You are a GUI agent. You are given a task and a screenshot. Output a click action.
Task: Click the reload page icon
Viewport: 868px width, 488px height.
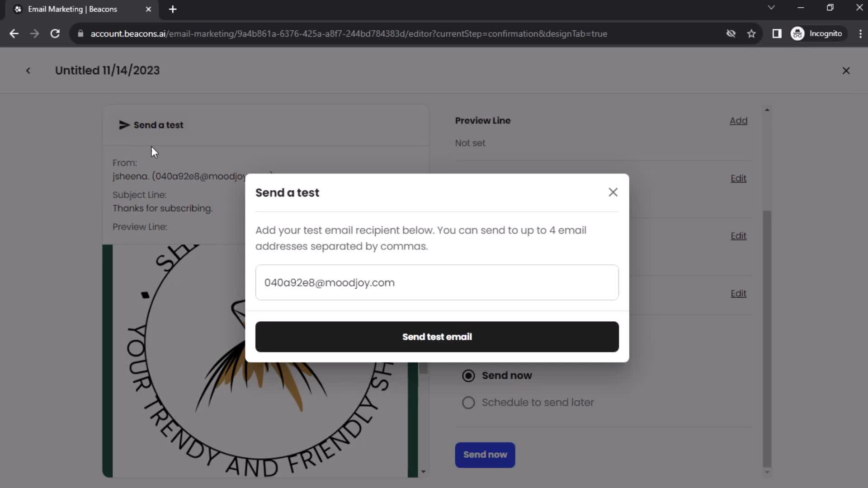click(54, 33)
